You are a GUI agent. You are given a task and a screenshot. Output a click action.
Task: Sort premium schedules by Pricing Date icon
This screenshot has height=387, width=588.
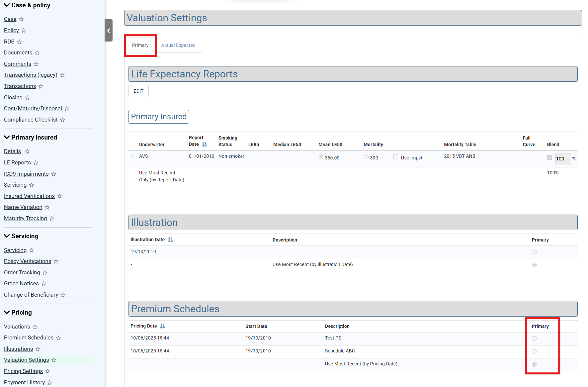point(162,326)
